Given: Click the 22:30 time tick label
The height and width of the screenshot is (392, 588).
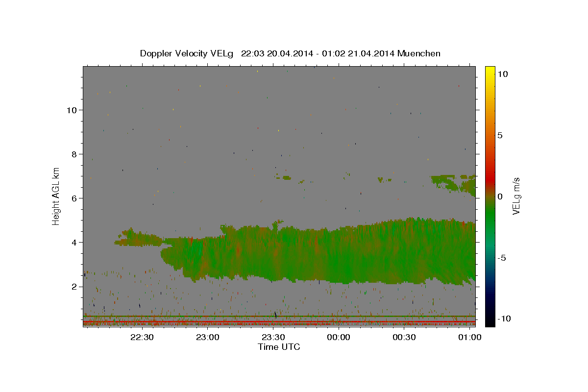Looking at the screenshot, I should click(142, 337).
